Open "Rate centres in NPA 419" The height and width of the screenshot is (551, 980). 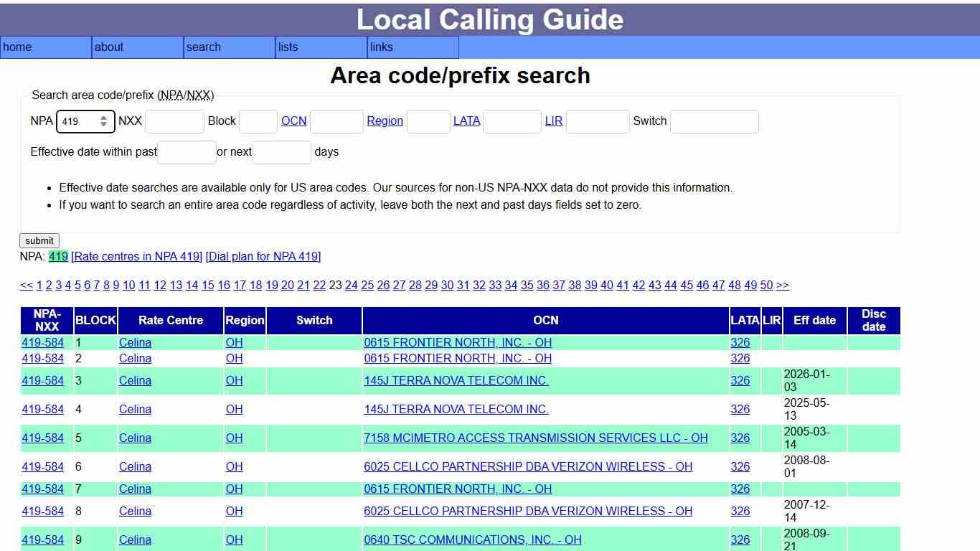coord(138,256)
